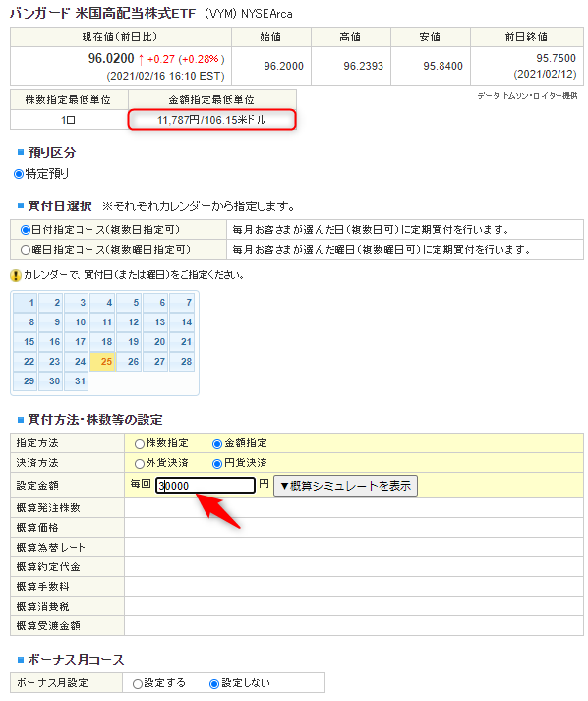588x701 pixels.
Task: Click the 1口 minimum unit cell
Action: [x=69, y=120]
